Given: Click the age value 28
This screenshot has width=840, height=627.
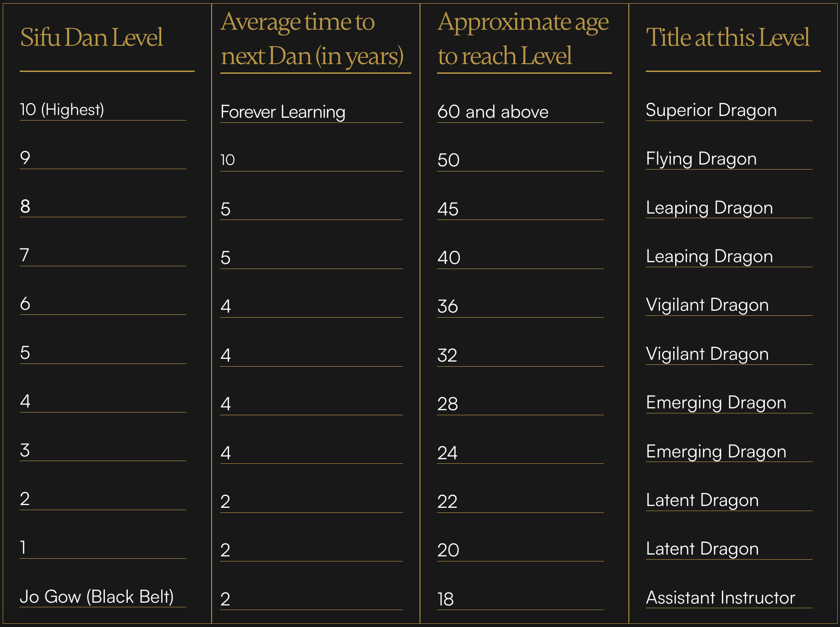Looking at the screenshot, I should pos(447,404).
